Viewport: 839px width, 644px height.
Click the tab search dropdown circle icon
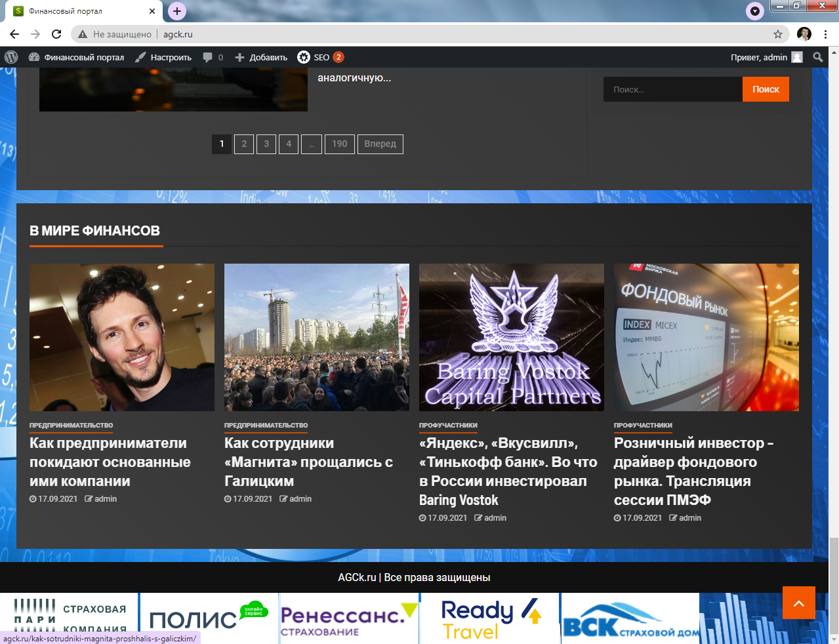pos(755,11)
